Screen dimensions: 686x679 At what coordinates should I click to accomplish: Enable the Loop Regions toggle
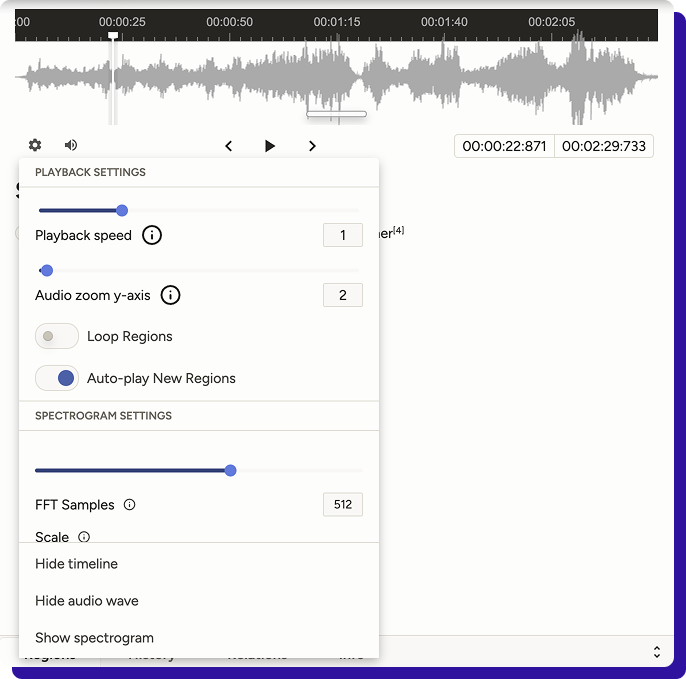click(x=57, y=336)
